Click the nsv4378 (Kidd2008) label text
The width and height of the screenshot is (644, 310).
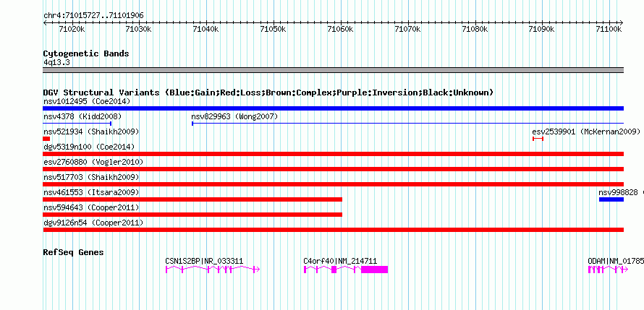(x=82, y=116)
